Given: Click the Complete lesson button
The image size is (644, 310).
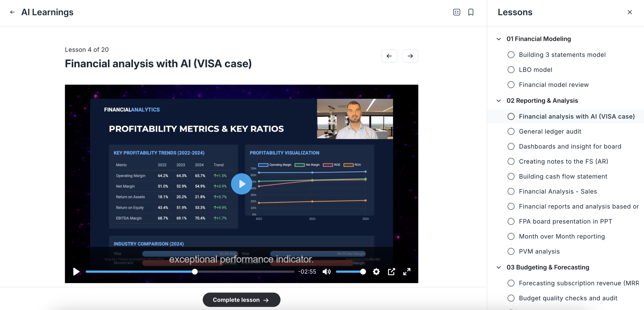Looking at the screenshot, I should point(241,300).
